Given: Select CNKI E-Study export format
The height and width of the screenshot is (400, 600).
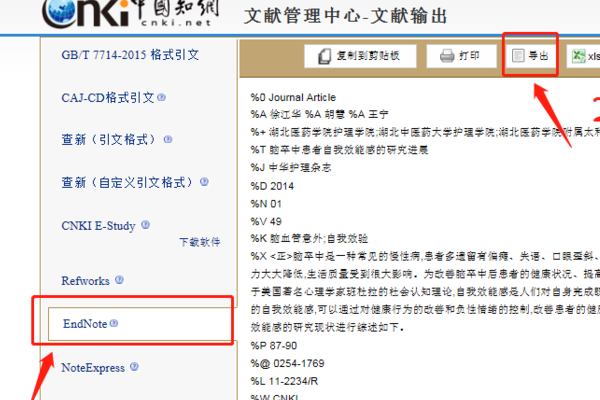Looking at the screenshot, I should pyautogui.click(x=98, y=225).
